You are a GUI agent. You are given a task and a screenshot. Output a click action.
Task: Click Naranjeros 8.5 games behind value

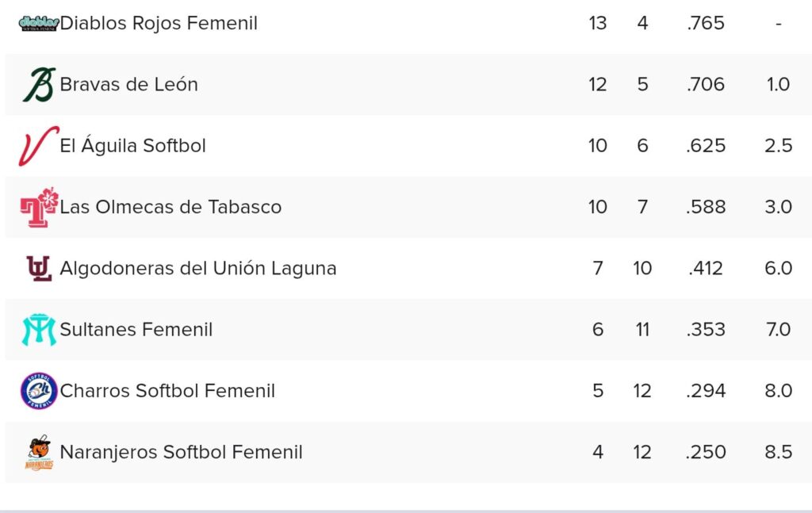pos(779,453)
